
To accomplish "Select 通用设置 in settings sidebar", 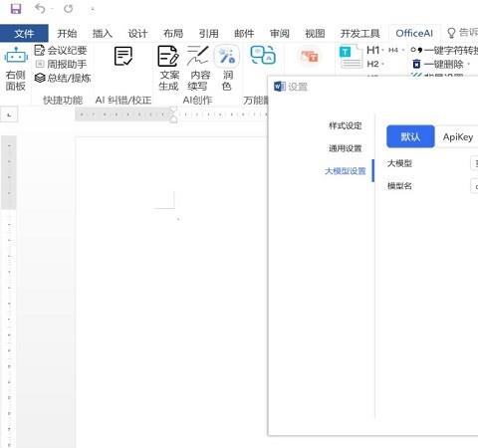I will click(x=346, y=148).
